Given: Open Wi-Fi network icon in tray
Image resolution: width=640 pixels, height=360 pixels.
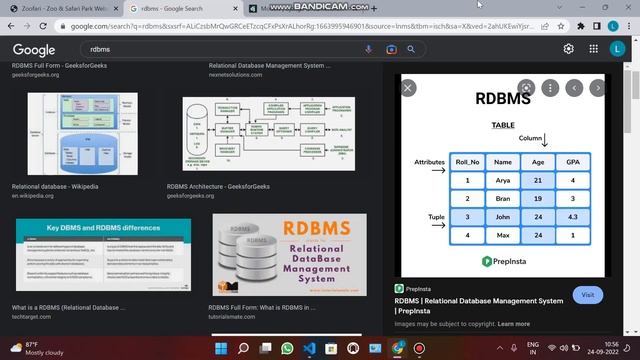Looking at the screenshot, I should tap(552, 348).
